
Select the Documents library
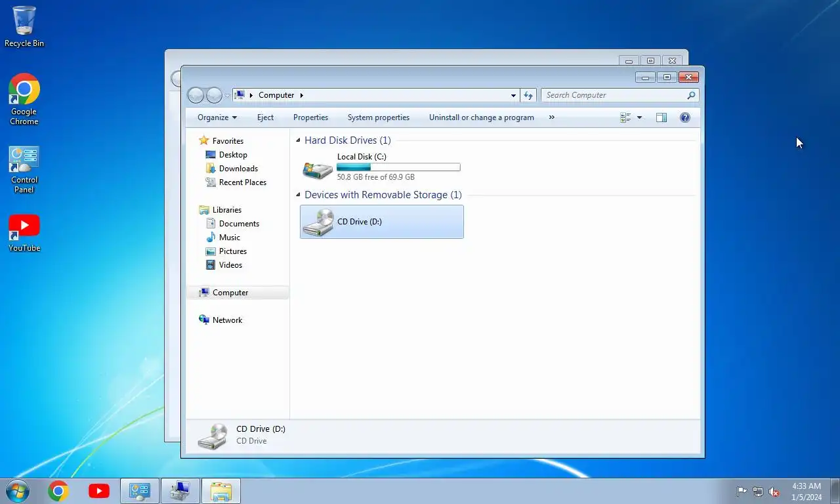239,224
